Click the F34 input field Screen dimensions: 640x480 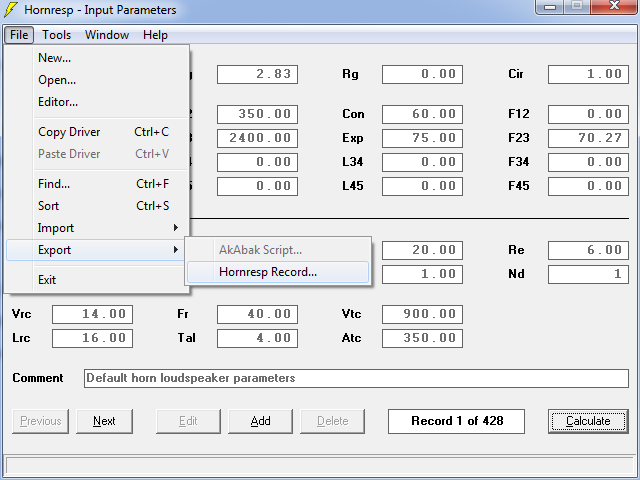[x=588, y=162]
